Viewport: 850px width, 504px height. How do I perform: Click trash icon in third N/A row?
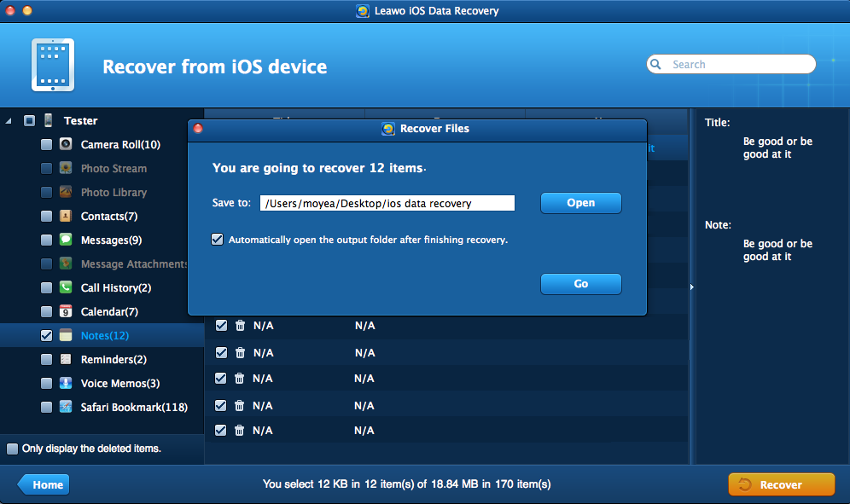click(x=239, y=379)
